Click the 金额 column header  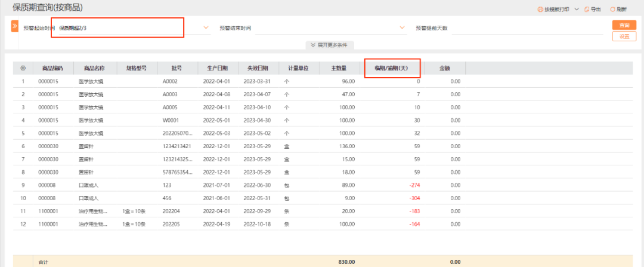[x=445, y=68]
